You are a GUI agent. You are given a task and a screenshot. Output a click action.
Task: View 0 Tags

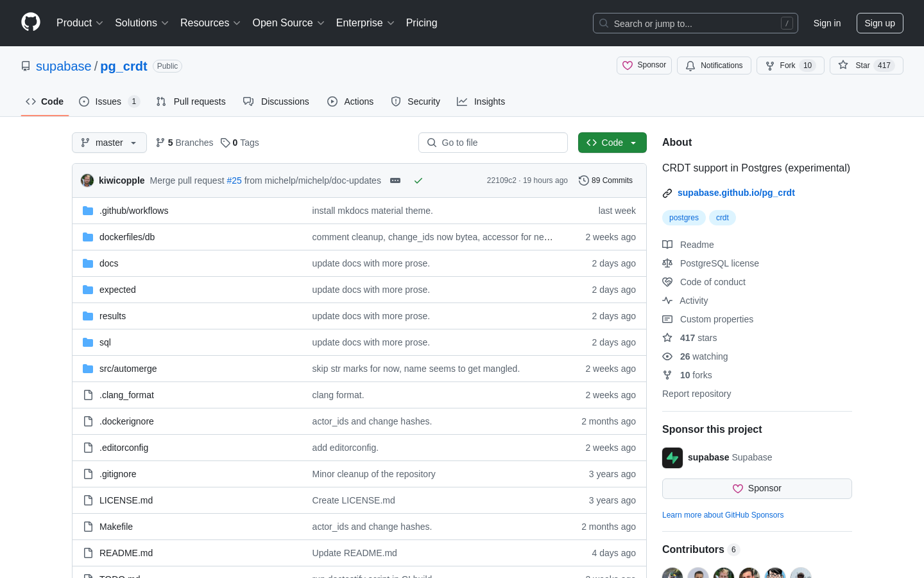[240, 143]
